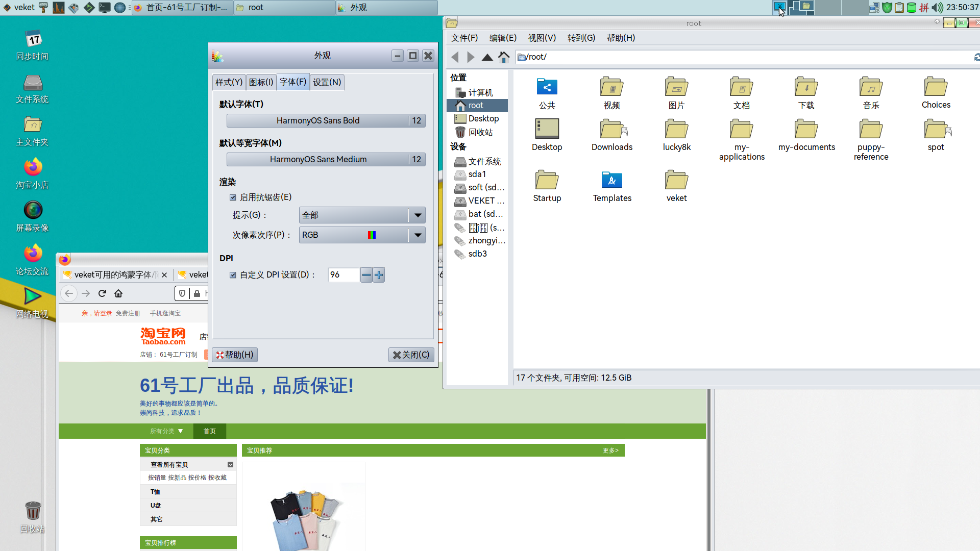Switch to the 图标(I) tab
This screenshot has height=551, width=980.
(x=261, y=82)
